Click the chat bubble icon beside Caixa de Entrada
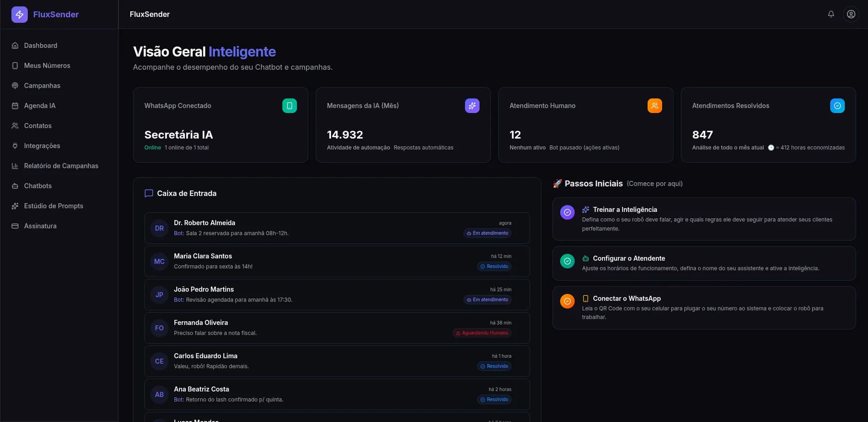Image resolution: width=868 pixels, height=422 pixels. click(148, 193)
